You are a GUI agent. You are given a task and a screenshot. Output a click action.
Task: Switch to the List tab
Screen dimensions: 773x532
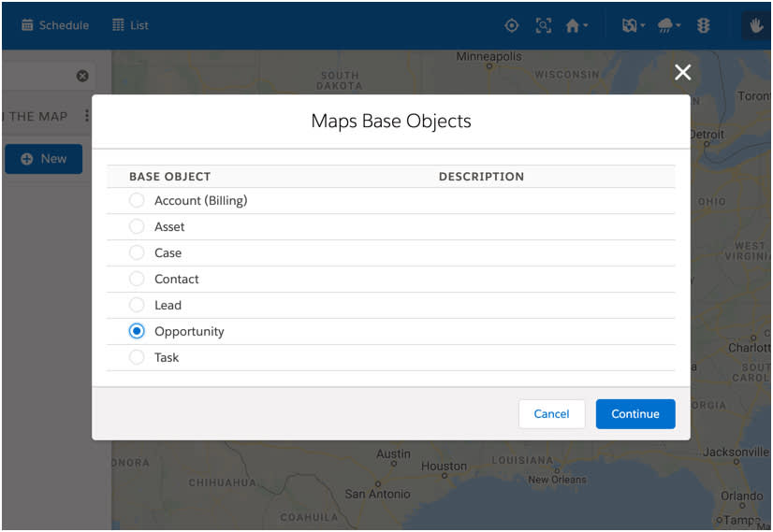tap(130, 25)
